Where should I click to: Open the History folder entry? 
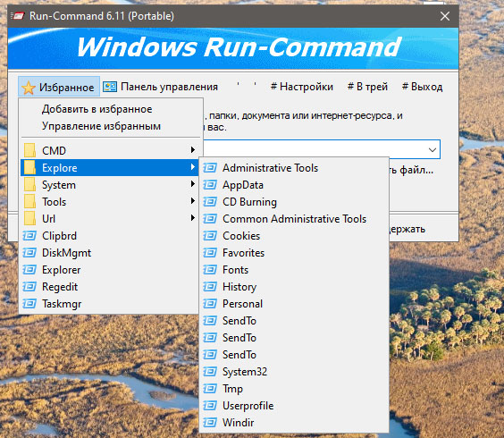coord(294,287)
